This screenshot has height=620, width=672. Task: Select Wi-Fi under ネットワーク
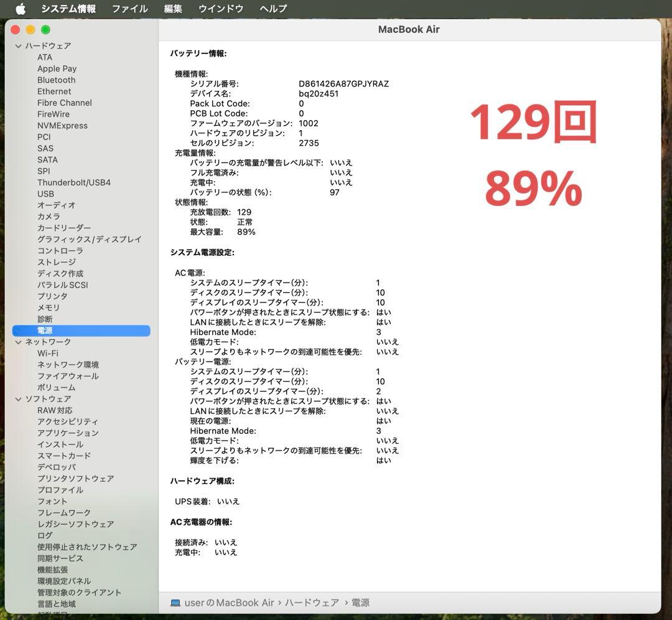49,353
